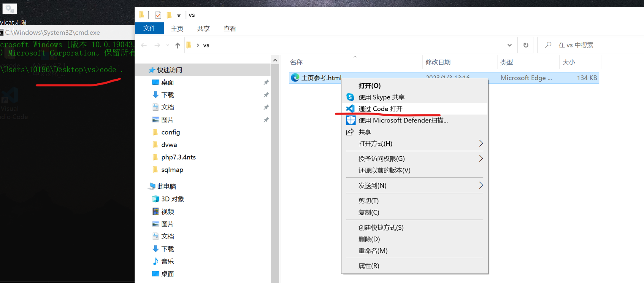This screenshot has height=283, width=644.
Task: Choose 还原以前的版本(V)
Action: coord(415,170)
